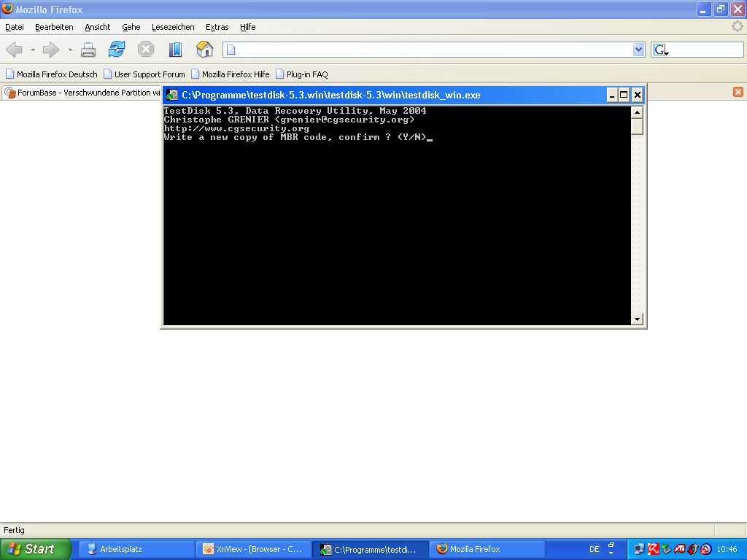Viewport: 747px width, 560px height.
Task: Minimize the TestDisk console window
Action: point(612,96)
